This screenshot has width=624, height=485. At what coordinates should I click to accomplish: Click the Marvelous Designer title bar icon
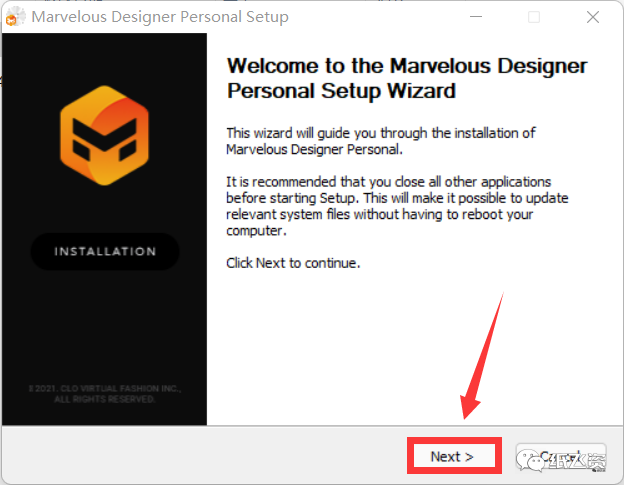15,17
